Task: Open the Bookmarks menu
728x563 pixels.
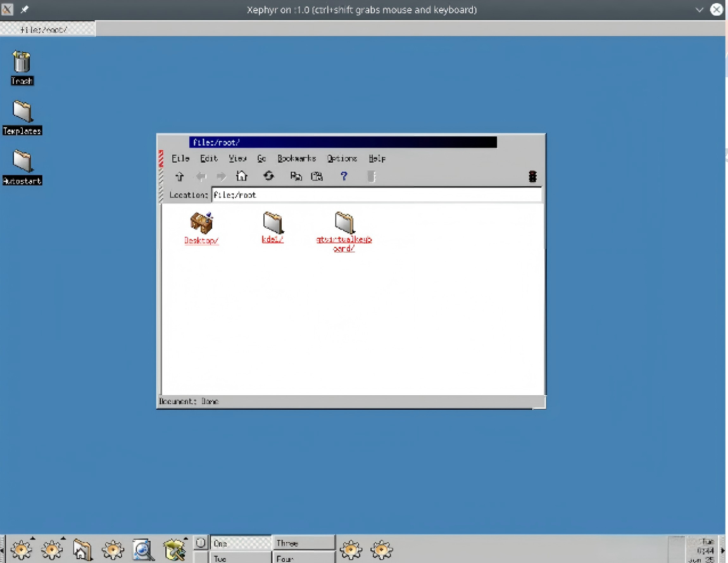Action: click(297, 158)
